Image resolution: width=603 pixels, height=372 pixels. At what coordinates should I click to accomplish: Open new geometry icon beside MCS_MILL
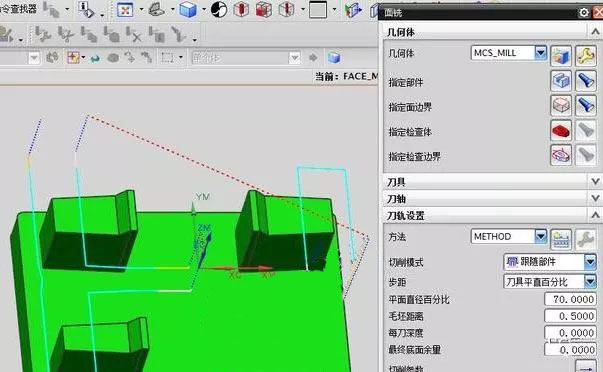tap(561, 56)
